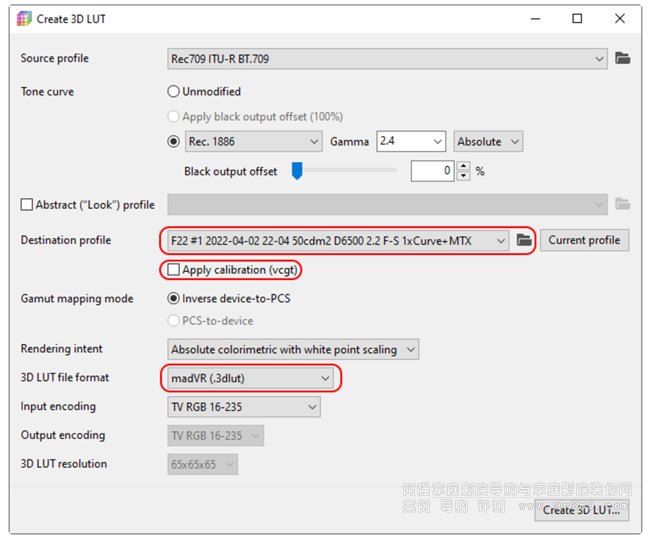Image resolution: width=650 pixels, height=537 pixels.
Task: Open the Rendering intent dropdown
Action: (x=293, y=350)
